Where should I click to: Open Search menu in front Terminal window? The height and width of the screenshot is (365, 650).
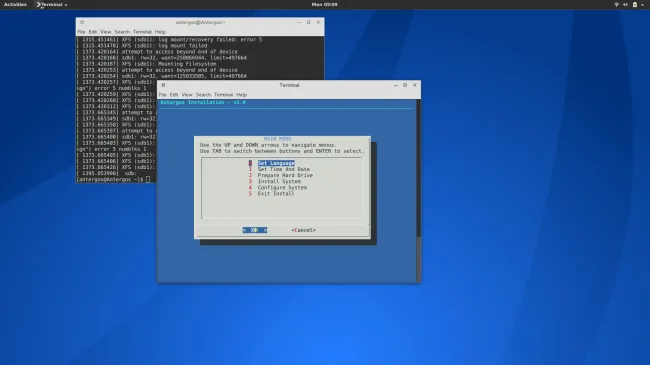coord(203,95)
